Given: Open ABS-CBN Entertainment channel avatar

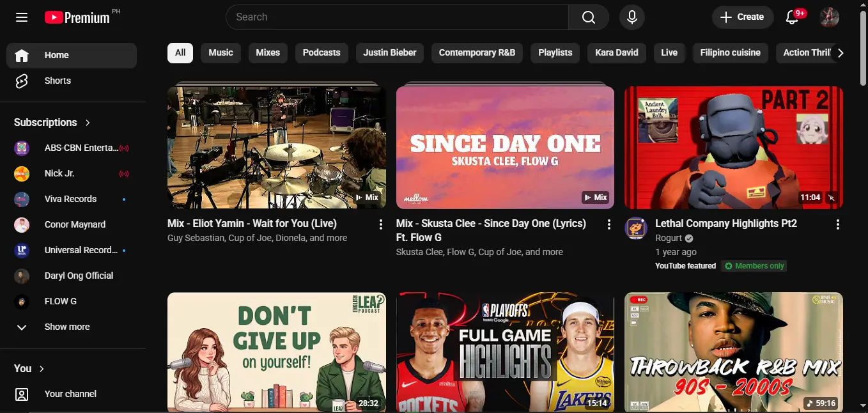Looking at the screenshot, I should click(x=22, y=148).
